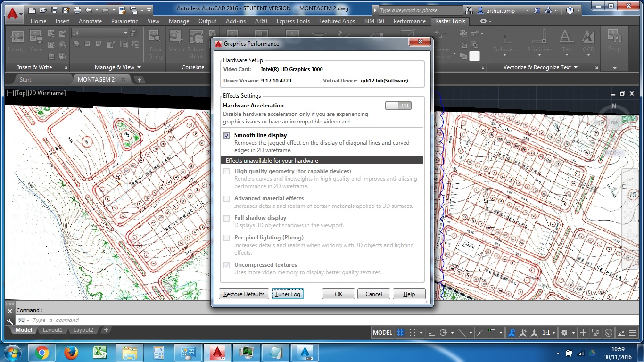
Task: Open Google Chrome from the taskbar
Action: pyautogui.click(x=42, y=352)
